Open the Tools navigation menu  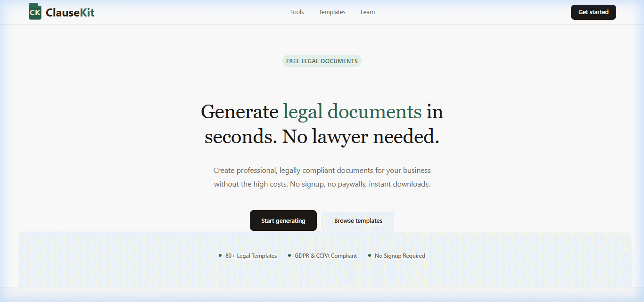[x=297, y=12]
